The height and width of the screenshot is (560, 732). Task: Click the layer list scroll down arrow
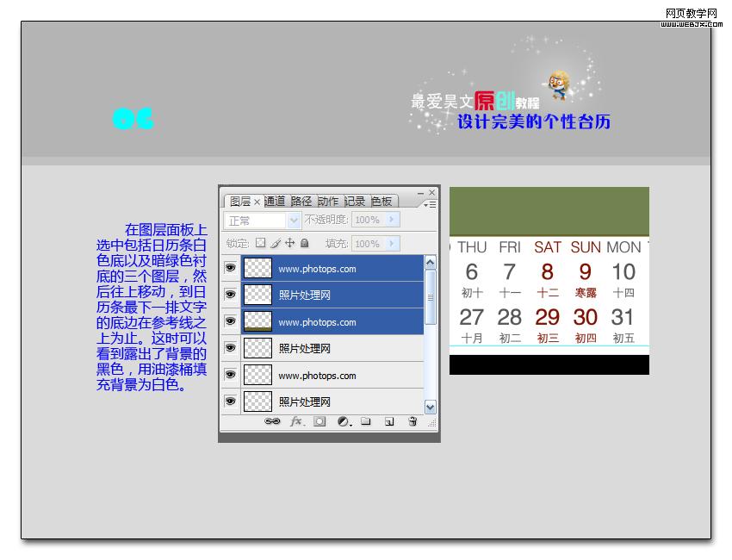(x=431, y=407)
